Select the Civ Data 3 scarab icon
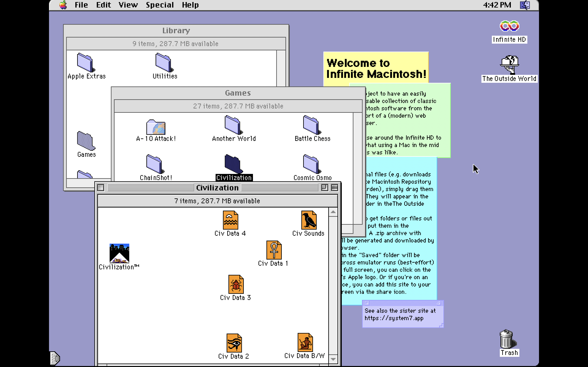The image size is (588, 367). (x=236, y=284)
